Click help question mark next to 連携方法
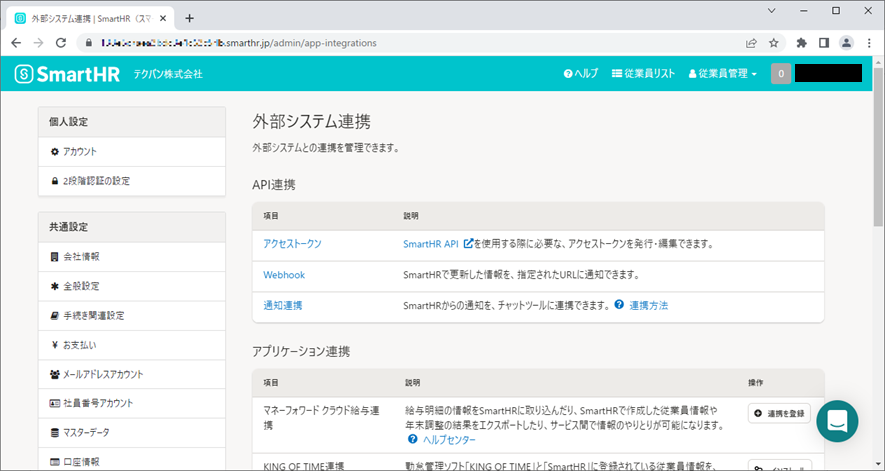Image resolution: width=885 pixels, height=471 pixels. point(619,305)
